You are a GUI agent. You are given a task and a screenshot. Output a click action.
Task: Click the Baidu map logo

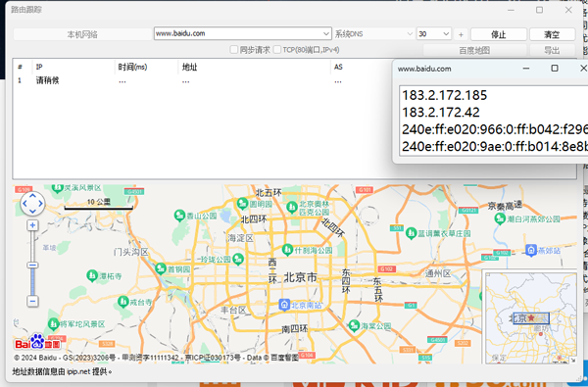coord(37,342)
